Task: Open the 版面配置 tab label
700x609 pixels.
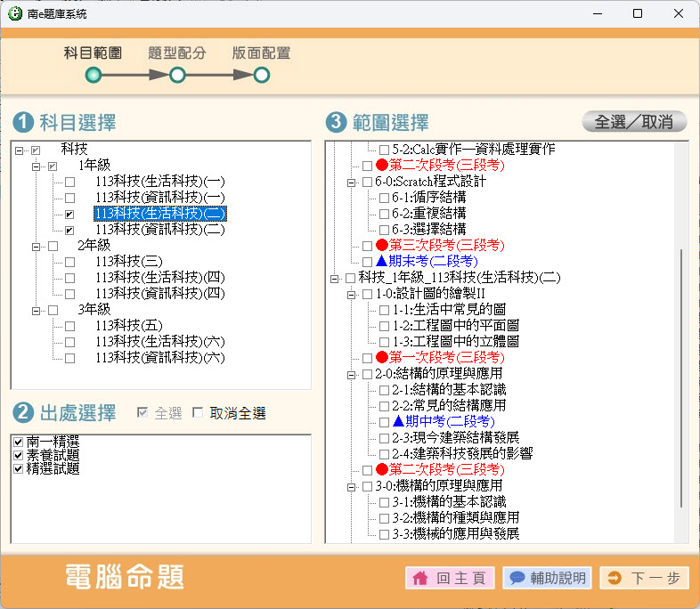Action: pos(262,53)
